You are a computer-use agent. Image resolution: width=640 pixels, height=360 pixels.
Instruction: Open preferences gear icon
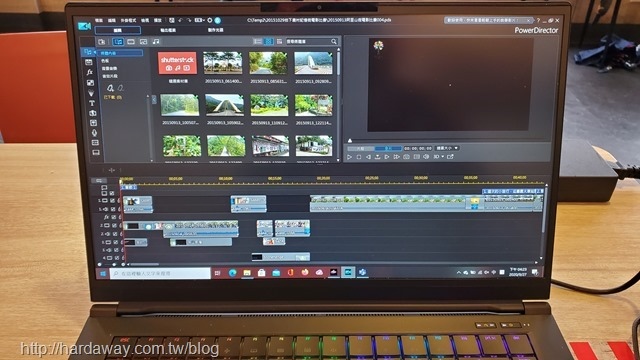pos(210,20)
